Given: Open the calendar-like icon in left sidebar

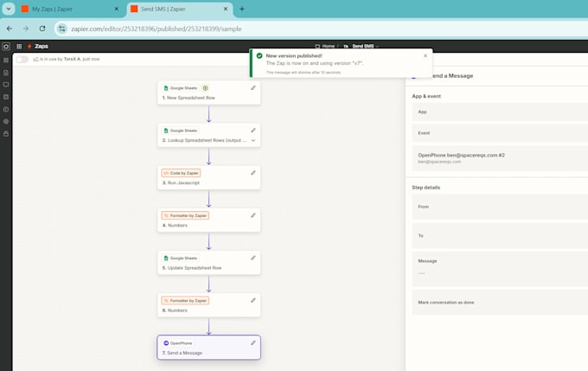Looking at the screenshot, I should (6, 97).
